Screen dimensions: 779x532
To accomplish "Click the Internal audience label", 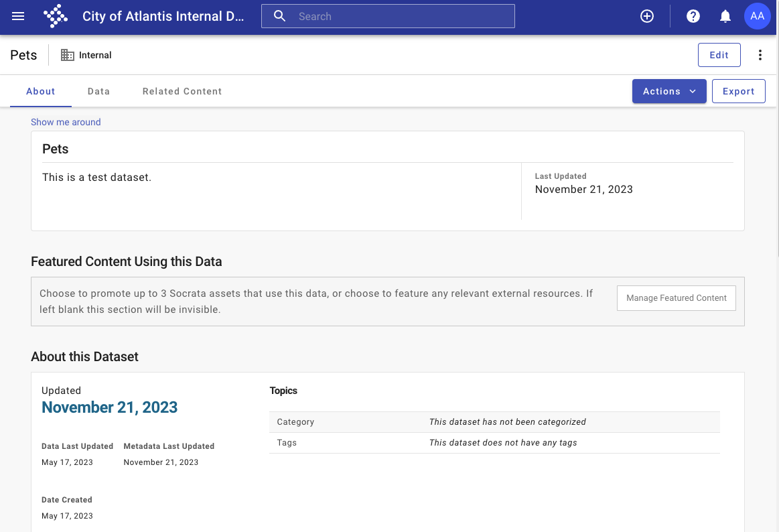I will tap(95, 55).
